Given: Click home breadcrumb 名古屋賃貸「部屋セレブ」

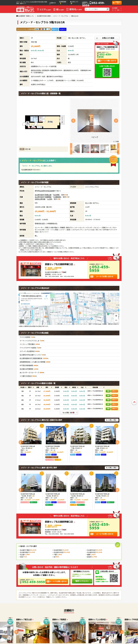Looking at the screenshot, I should [x=25, y=16].
